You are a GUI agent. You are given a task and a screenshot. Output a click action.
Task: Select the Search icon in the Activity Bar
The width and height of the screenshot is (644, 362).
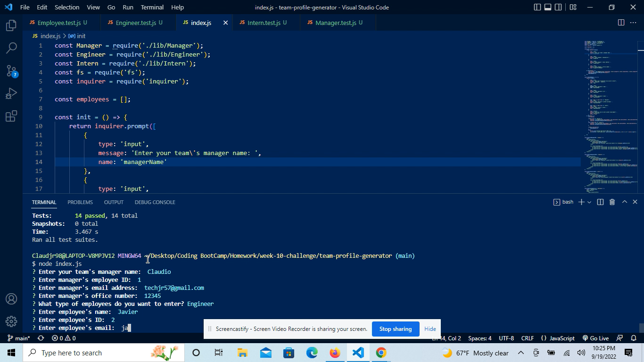click(11, 48)
